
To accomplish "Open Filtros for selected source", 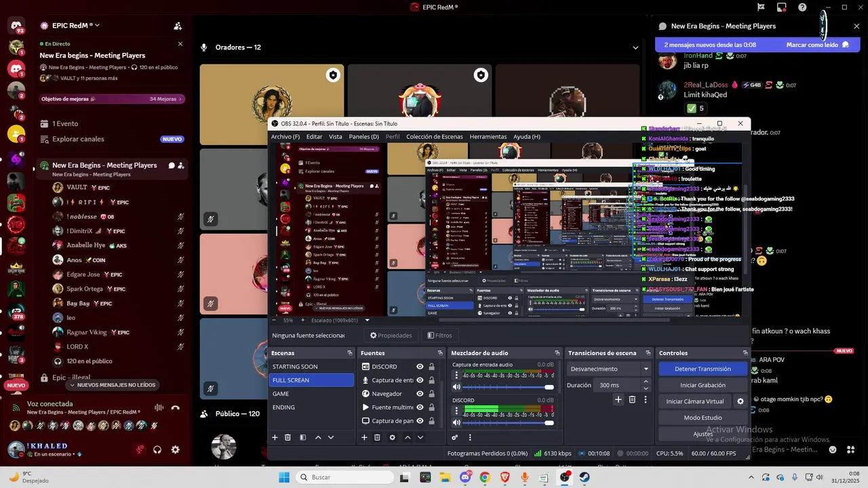I will (x=439, y=335).
